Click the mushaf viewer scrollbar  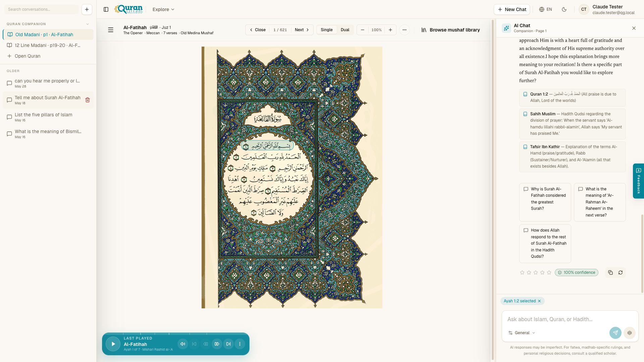tap(493, 190)
